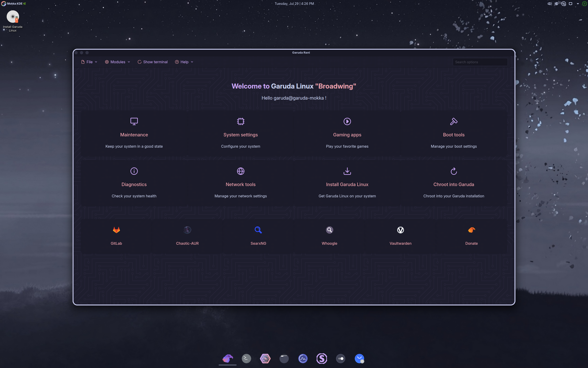Expand the File menu chevron
Screen dimensions: 588x368
(96, 62)
